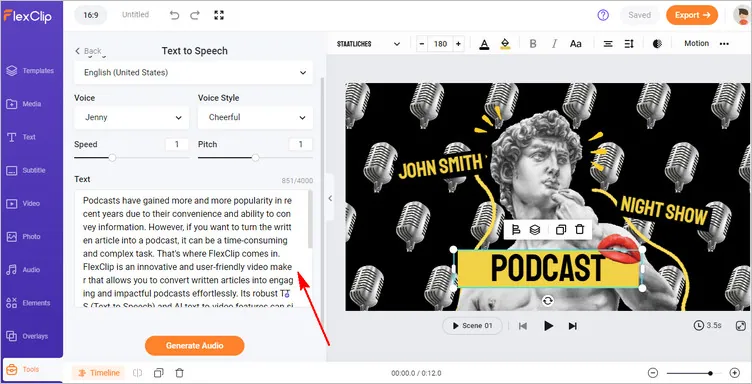Select the NIGHT SHOW text on canvas
The image size is (752, 384).
click(x=665, y=210)
